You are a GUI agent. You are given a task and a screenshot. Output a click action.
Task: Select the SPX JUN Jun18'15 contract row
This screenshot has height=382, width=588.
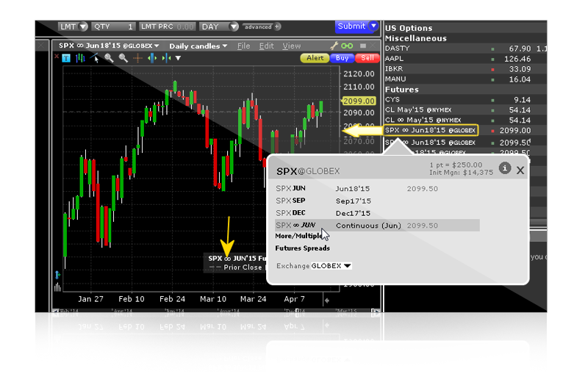click(x=377, y=189)
